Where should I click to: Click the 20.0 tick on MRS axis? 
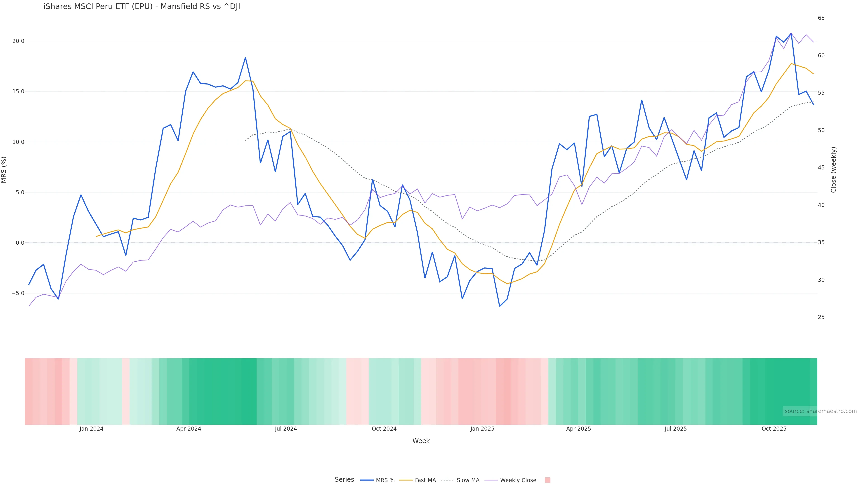tap(18, 41)
